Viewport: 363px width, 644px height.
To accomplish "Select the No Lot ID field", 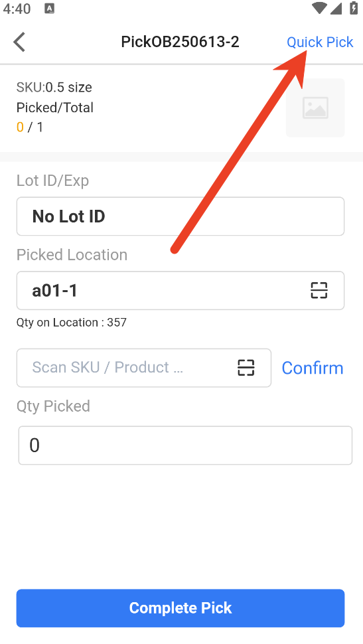I will tap(181, 216).
